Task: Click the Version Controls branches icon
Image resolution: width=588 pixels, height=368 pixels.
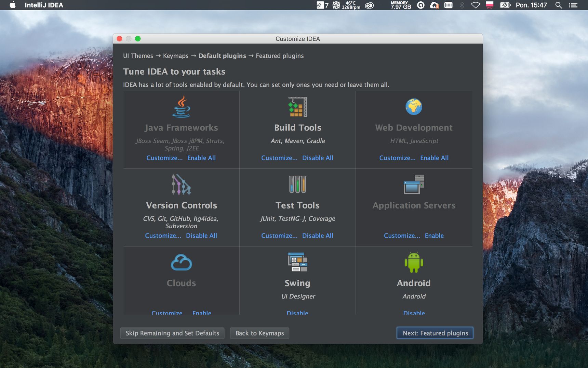Action: tap(181, 185)
